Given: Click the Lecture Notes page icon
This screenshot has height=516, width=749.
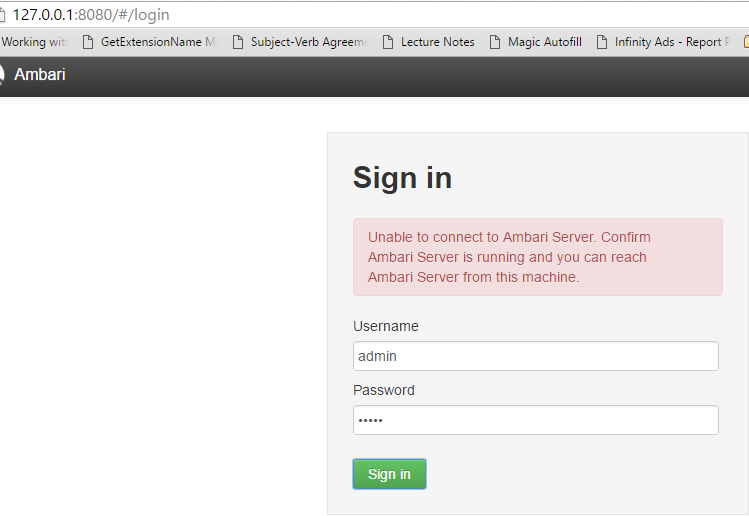Looking at the screenshot, I should (x=388, y=42).
